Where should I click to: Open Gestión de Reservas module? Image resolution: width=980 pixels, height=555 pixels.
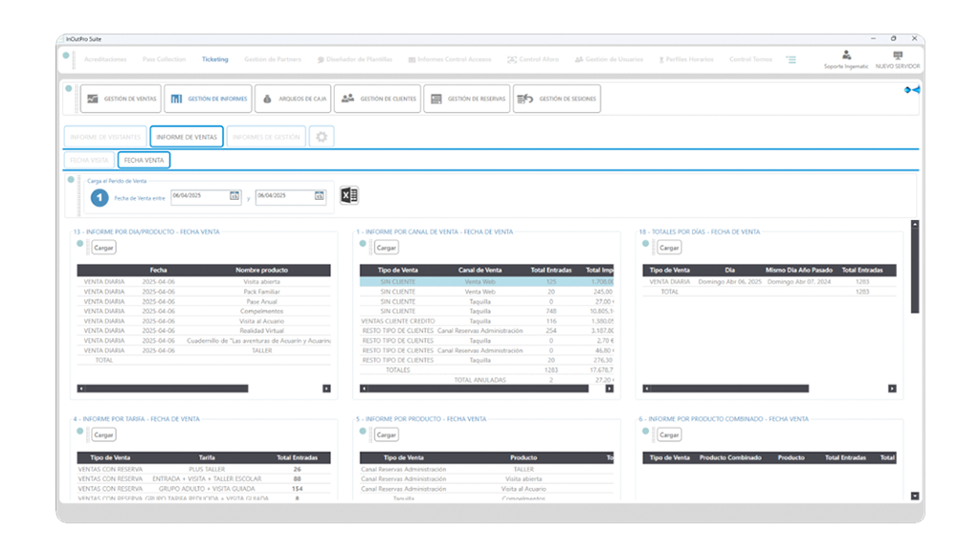467,99
